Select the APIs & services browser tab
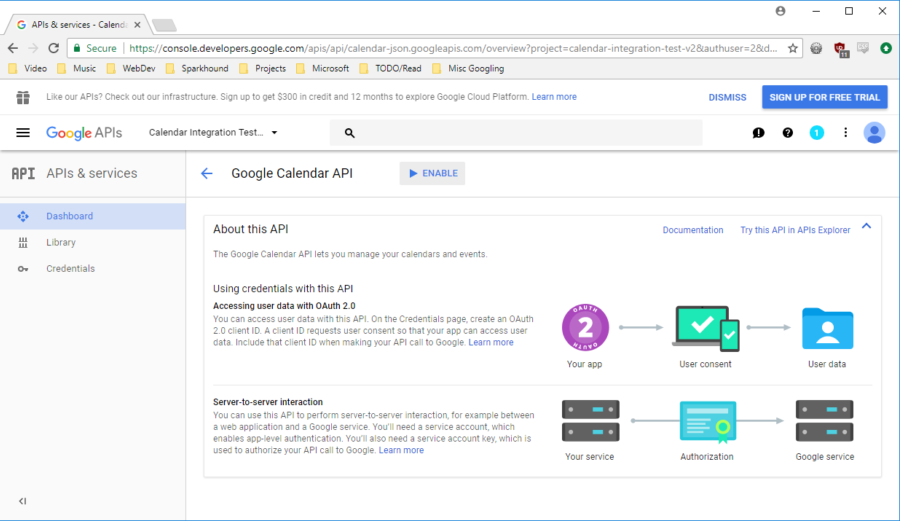This screenshot has height=521, width=900. coord(77,25)
